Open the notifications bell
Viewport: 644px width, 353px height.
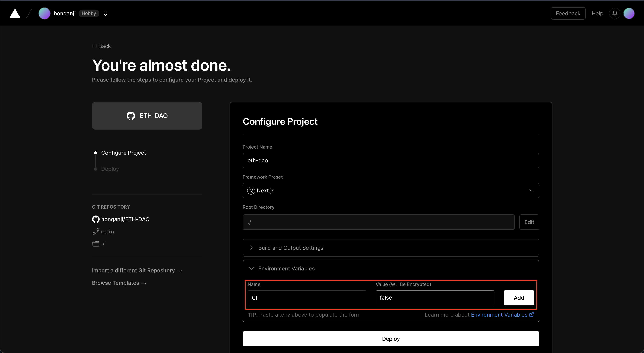pyautogui.click(x=615, y=13)
